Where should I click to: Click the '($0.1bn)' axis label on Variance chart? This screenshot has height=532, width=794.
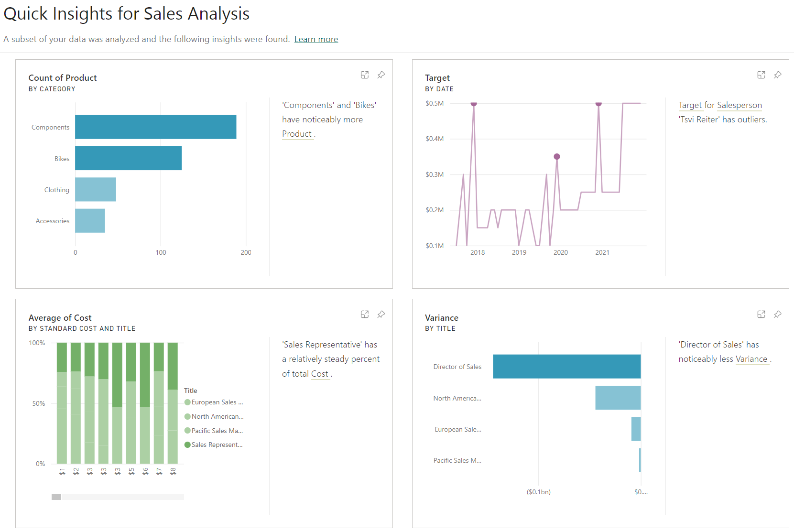tap(539, 492)
